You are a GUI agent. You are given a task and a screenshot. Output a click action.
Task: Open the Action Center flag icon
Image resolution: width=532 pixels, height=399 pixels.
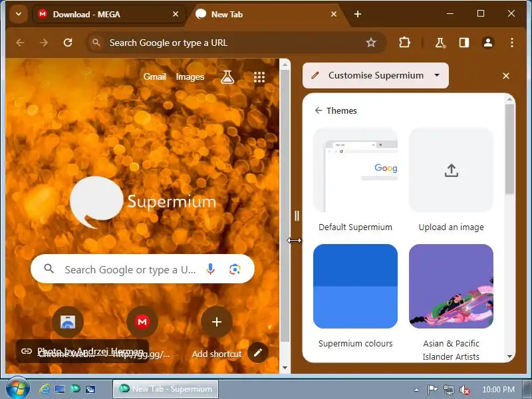coord(432,390)
